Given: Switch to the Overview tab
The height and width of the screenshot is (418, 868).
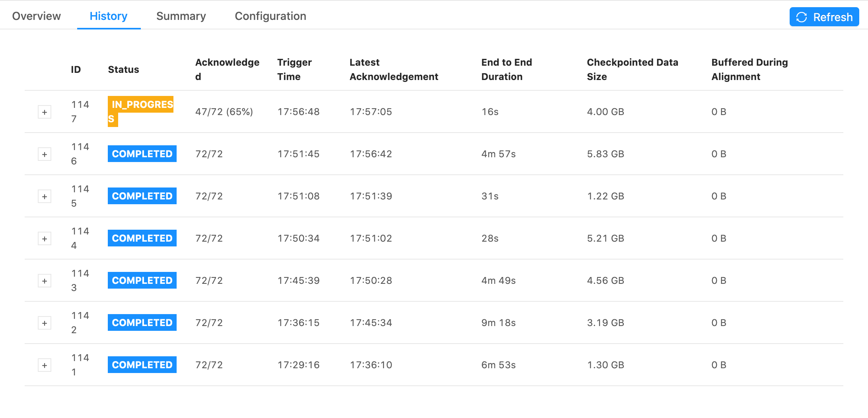Looking at the screenshot, I should [37, 16].
